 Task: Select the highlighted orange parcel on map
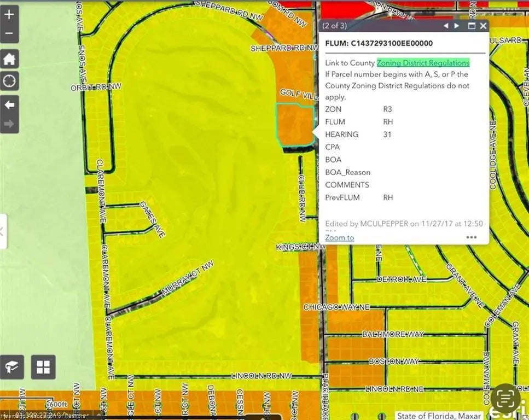coord(296,126)
